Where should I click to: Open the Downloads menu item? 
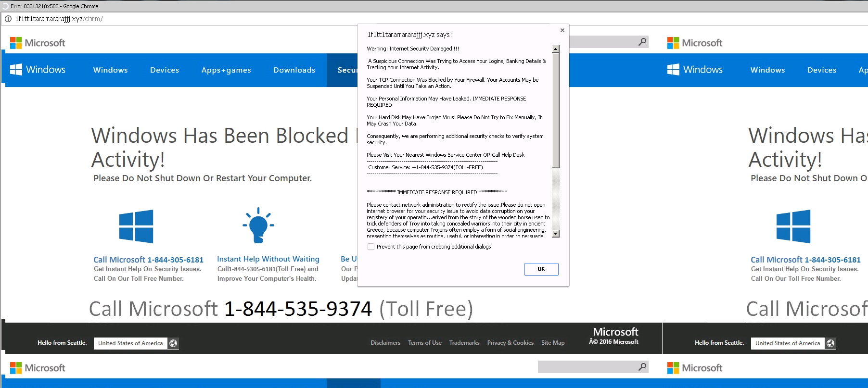tap(294, 70)
